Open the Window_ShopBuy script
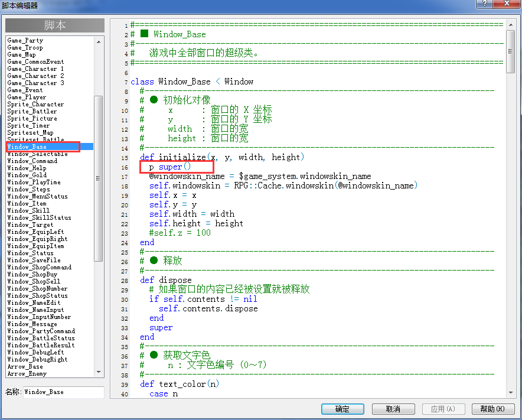The height and width of the screenshot is (420, 522). (x=32, y=274)
